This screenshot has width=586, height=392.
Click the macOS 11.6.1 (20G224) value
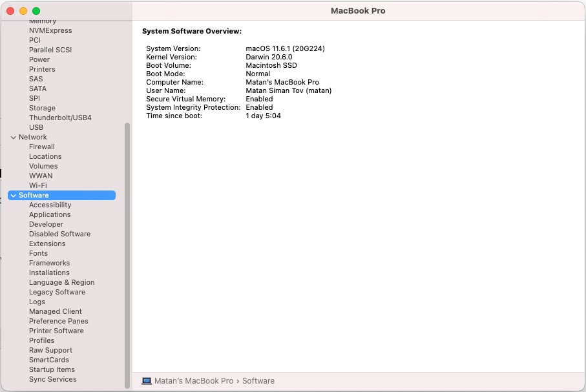point(285,49)
